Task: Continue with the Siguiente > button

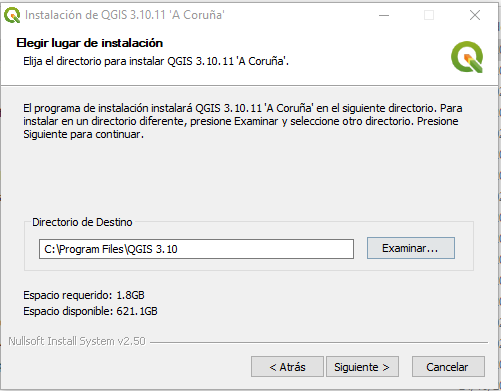Action: coord(362,367)
